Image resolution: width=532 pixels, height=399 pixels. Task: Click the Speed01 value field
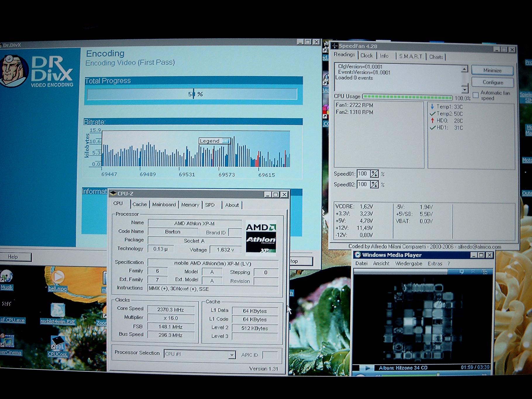point(363,174)
